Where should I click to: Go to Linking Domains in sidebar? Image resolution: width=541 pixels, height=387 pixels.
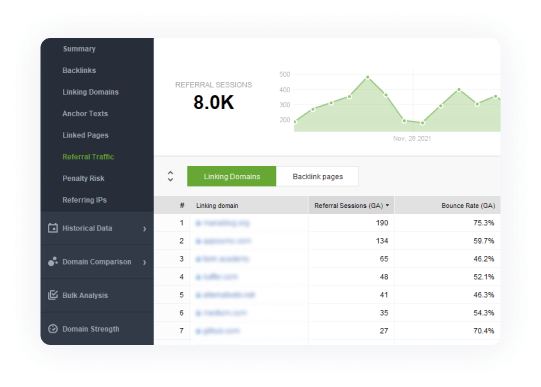tap(90, 92)
